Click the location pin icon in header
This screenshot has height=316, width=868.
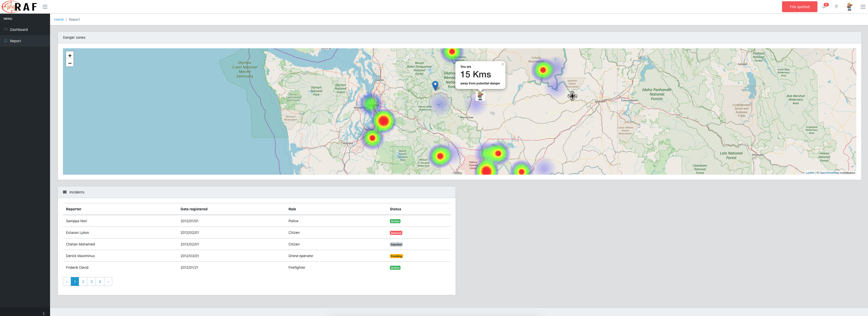pyautogui.click(x=836, y=7)
